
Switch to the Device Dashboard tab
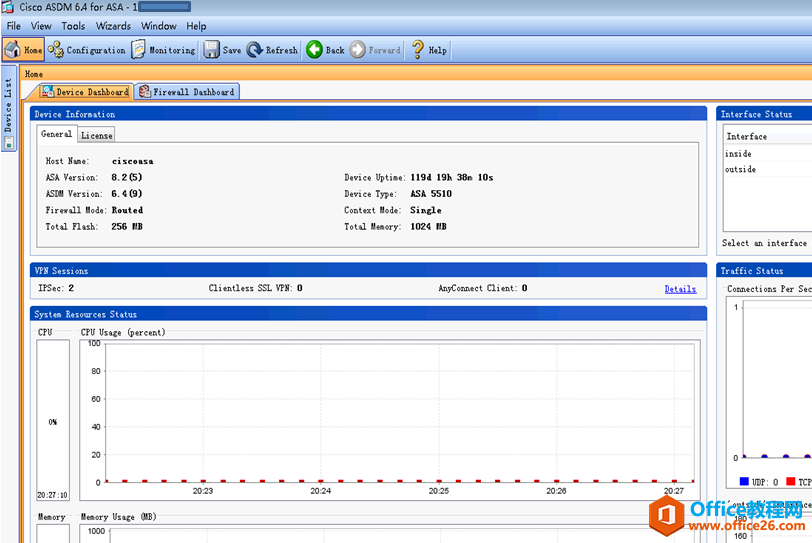[x=85, y=92]
